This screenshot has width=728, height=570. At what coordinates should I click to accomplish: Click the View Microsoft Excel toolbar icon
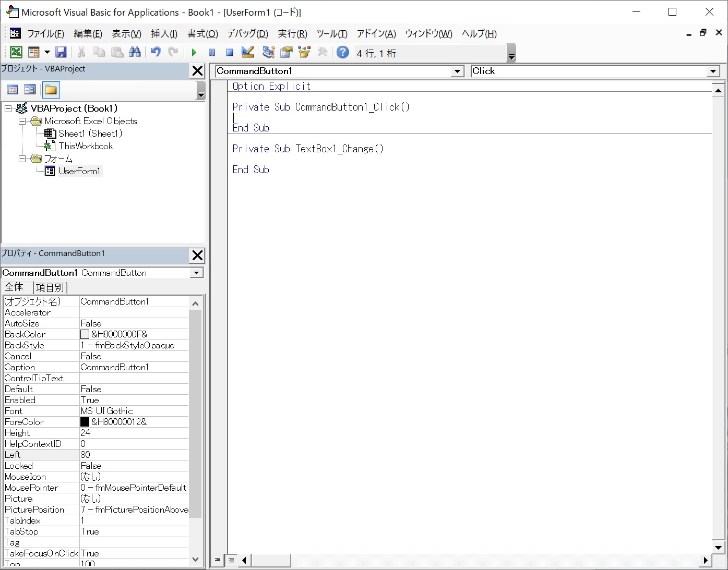tap(16, 52)
